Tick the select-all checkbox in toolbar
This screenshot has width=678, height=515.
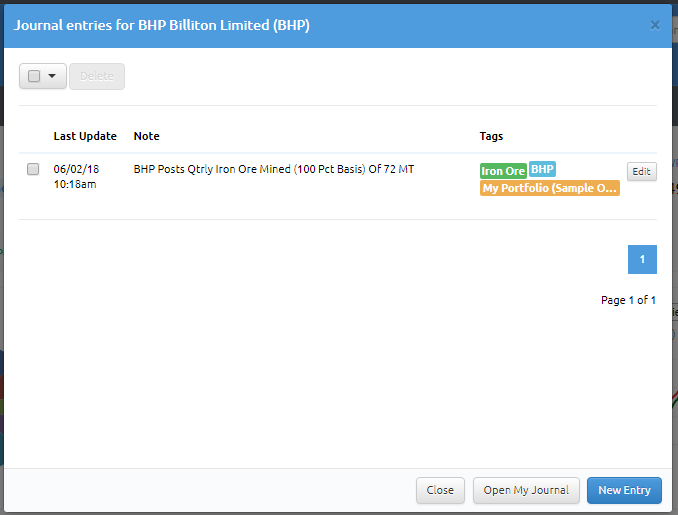[34, 76]
